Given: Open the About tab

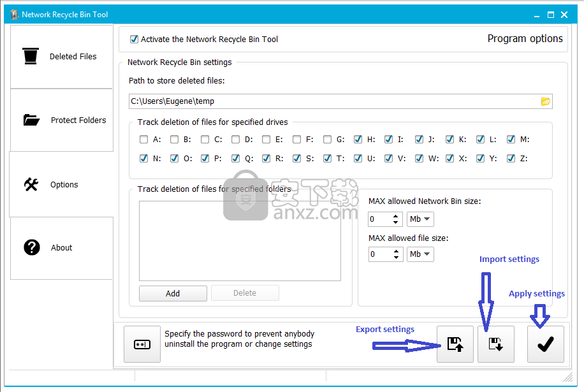Looking at the screenshot, I should pos(61,248).
